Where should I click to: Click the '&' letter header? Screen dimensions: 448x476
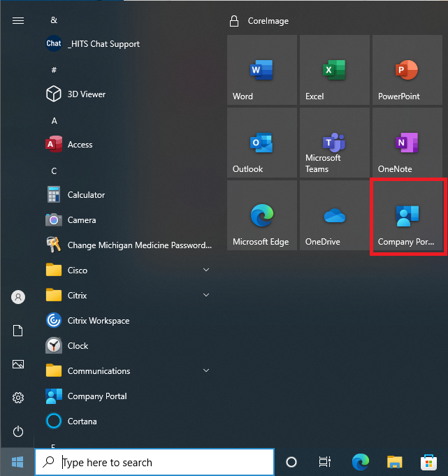[54, 20]
